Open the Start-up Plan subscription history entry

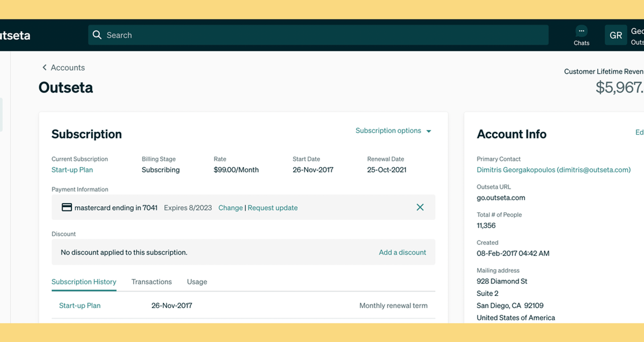click(80, 306)
